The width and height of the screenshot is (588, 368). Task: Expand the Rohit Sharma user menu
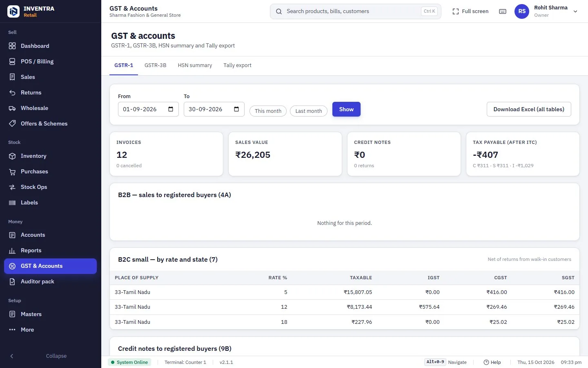[575, 11]
